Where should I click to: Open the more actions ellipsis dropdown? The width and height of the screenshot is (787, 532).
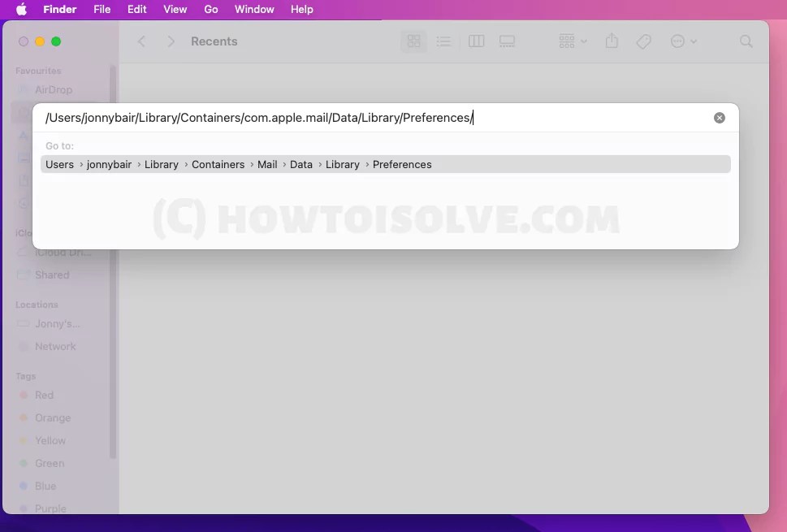coord(683,41)
